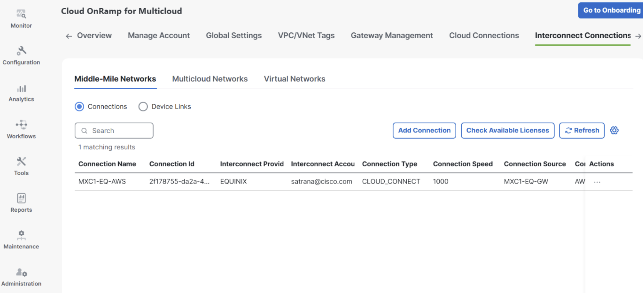
Task: Focus the Search input field
Action: click(x=114, y=131)
